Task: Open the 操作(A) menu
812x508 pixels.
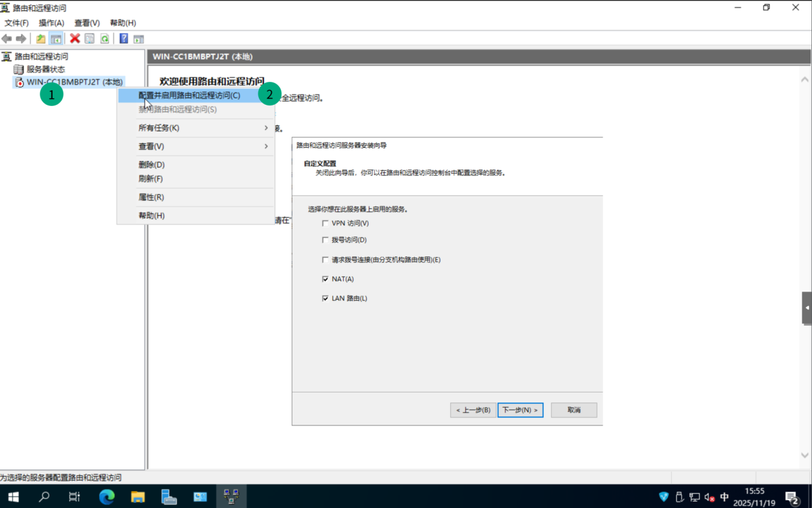Action: (51, 23)
